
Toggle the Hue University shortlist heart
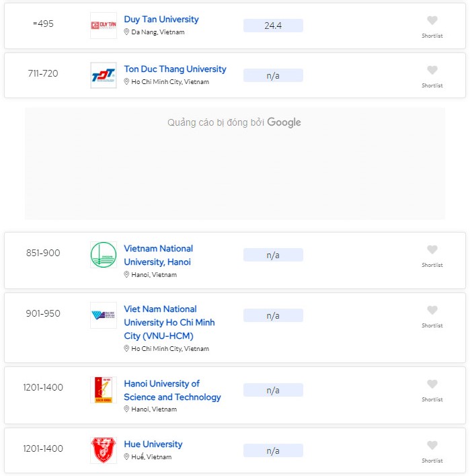point(432,446)
